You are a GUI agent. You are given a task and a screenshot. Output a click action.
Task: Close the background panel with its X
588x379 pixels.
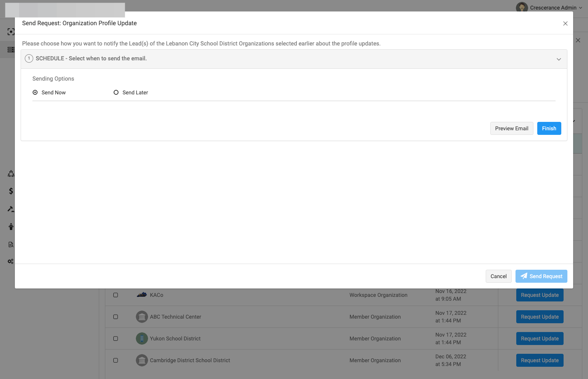[x=578, y=40]
